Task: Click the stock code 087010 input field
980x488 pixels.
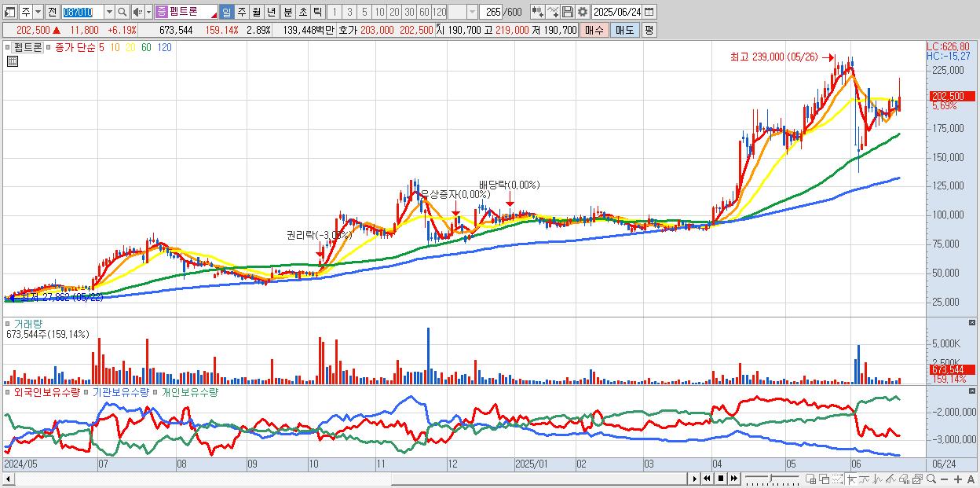Action: point(82,12)
